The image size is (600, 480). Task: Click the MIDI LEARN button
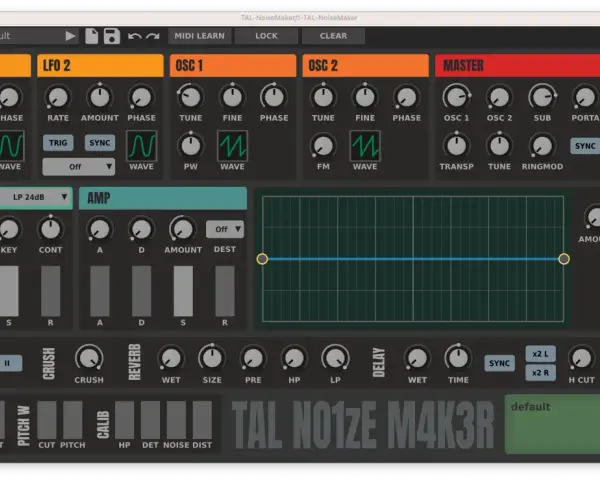click(199, 36)
